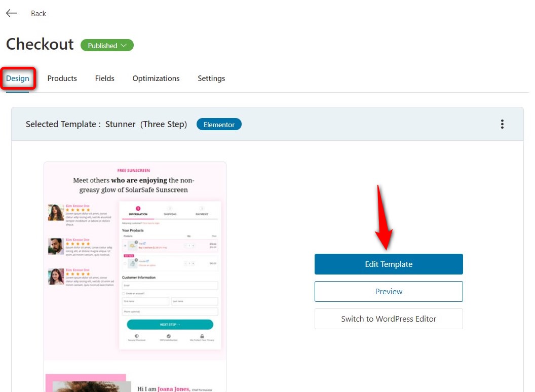This screenshot has width=535, height=392.
Task: Click the Secure Checkout shield icon in preview
Action: pyautogui.click(x=137, y=336)
